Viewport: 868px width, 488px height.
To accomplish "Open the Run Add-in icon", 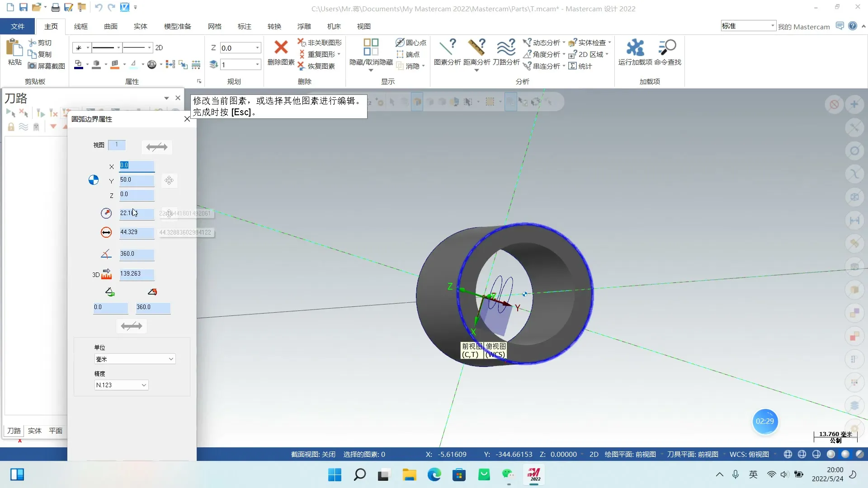I will pyautogui.click(x=635, y=47).
